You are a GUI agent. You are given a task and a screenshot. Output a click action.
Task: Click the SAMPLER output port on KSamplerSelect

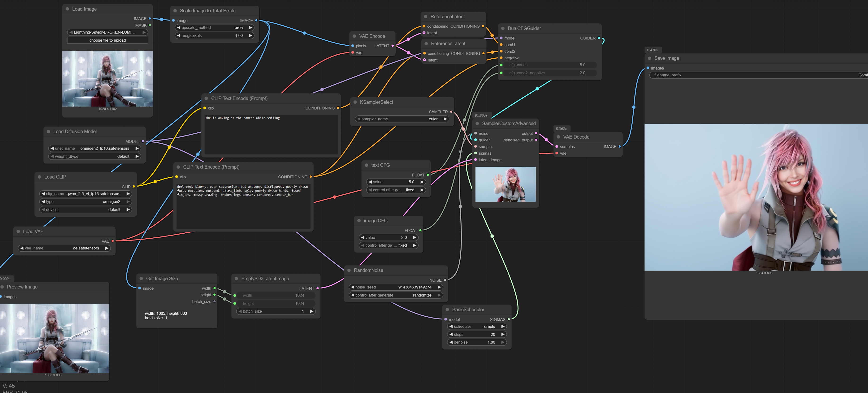click(451, 112)
